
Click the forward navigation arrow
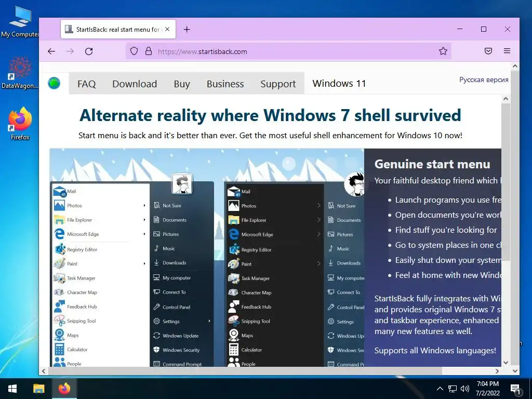[70, 51]
